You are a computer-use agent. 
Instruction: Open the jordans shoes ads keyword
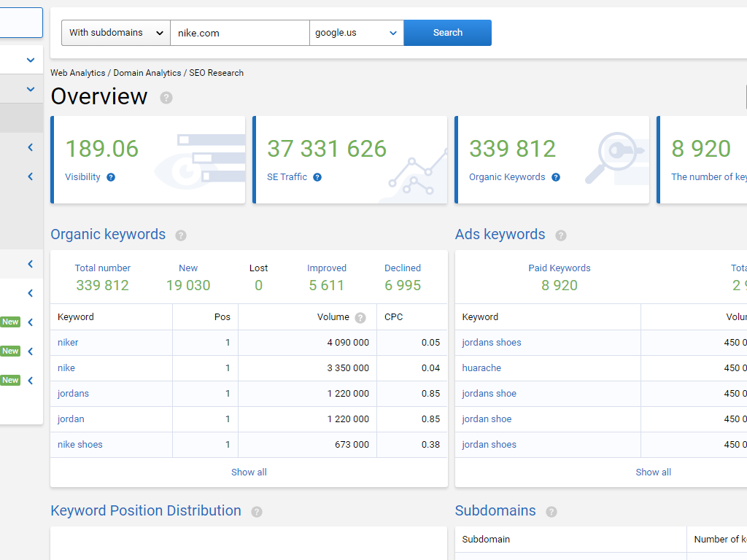(x=491, y=343)
